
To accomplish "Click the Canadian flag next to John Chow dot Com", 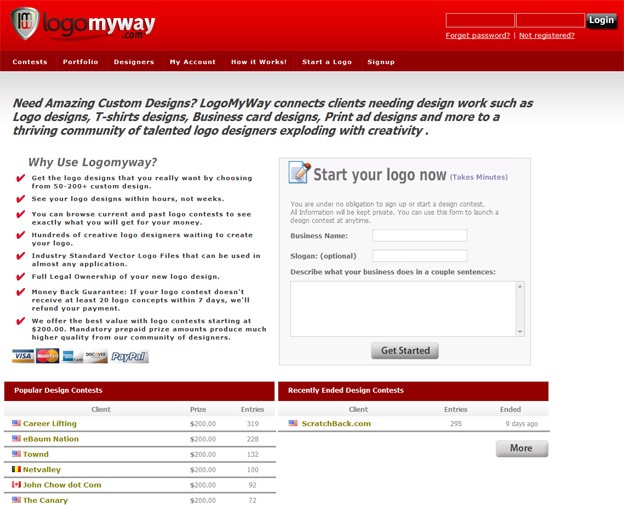I will click(16, 484).
